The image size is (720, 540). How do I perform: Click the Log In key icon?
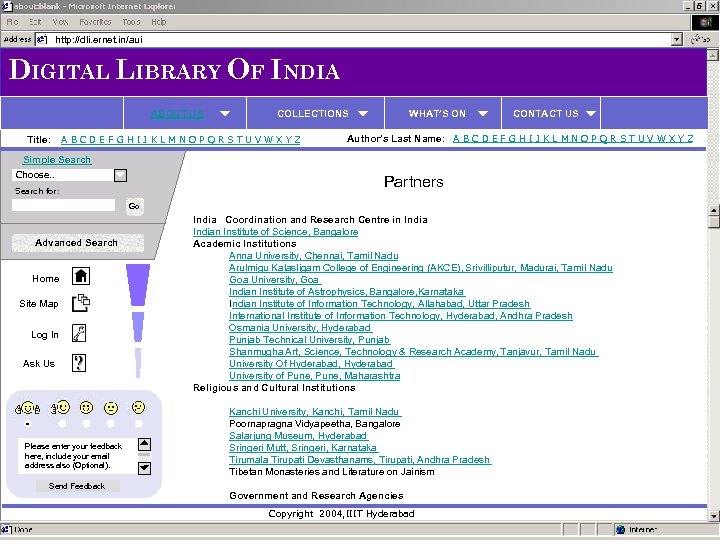click(x=79, y=333)
